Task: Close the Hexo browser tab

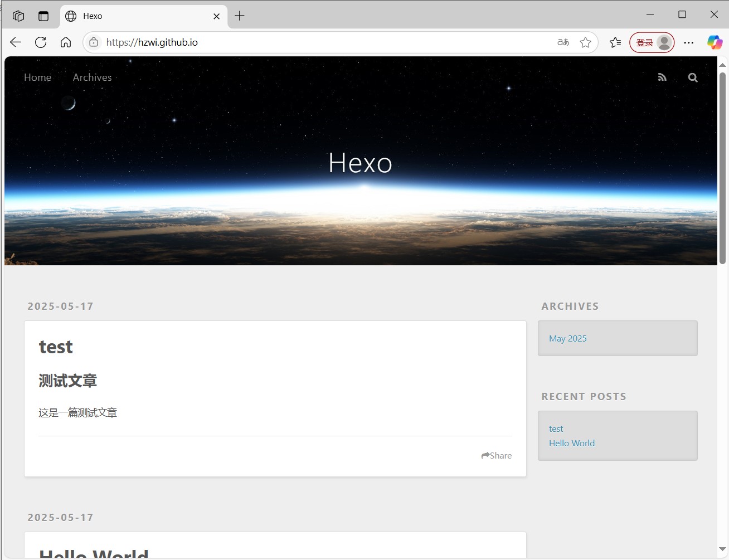Action: click(216, 16)
